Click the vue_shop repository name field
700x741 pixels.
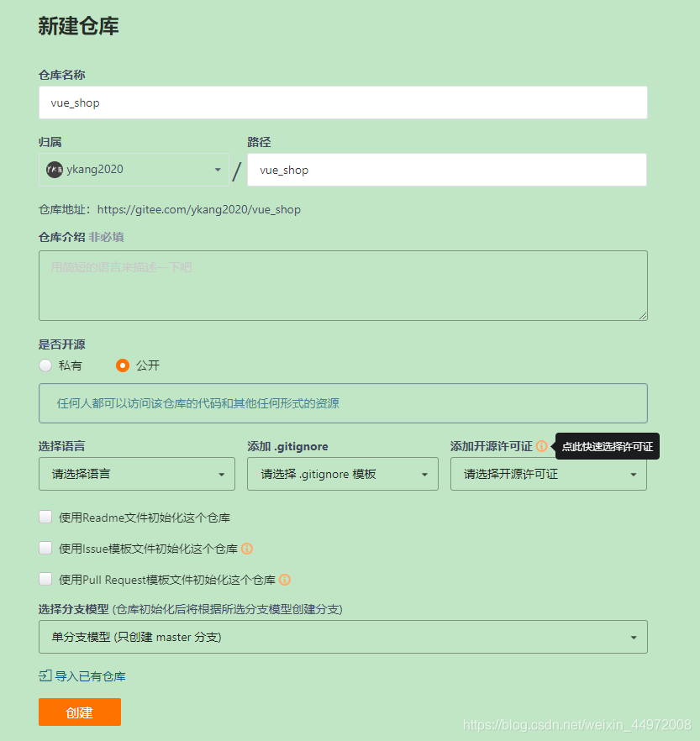pyautogui.click(x=343, y=102)
